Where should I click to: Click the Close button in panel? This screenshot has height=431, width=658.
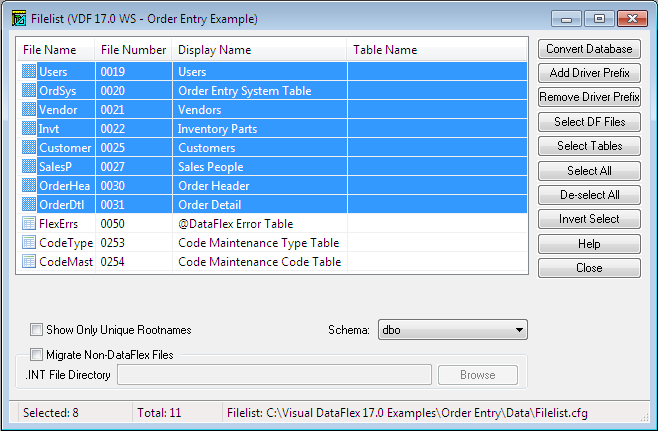[x=589, y=268]
